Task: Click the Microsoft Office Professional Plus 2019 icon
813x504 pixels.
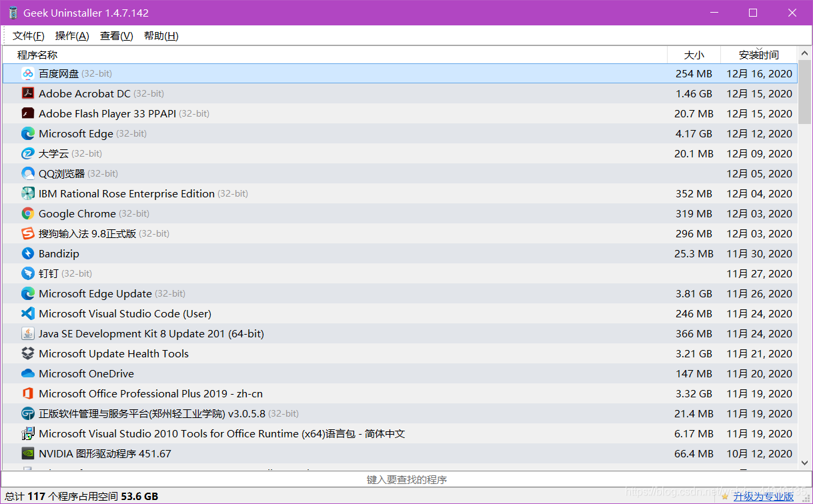Action: click(28, 393)
